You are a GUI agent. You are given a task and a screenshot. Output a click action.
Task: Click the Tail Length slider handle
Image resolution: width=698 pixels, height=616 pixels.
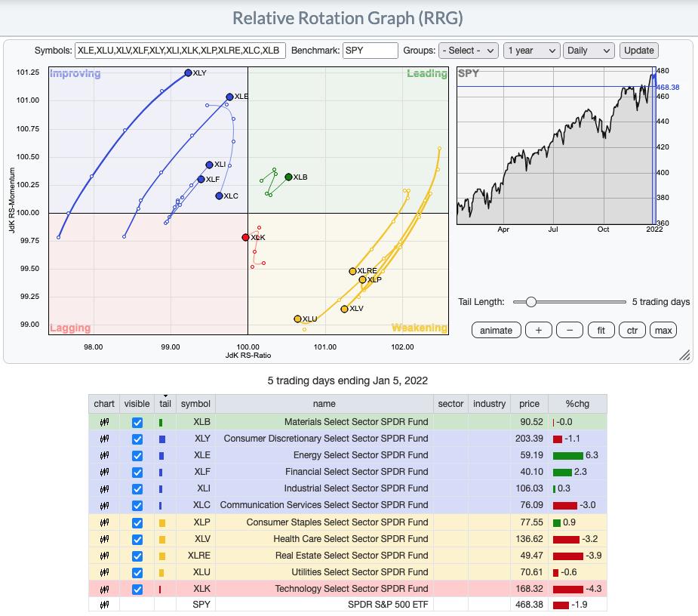(x=530, y=302)
